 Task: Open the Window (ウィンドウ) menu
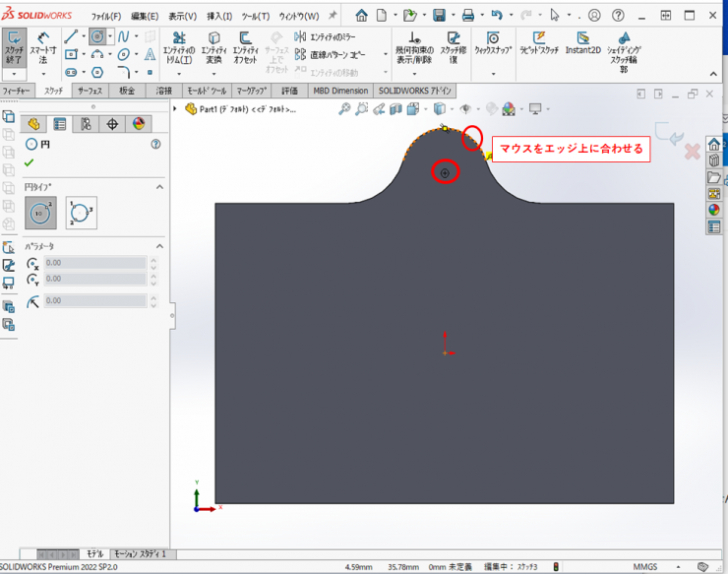pos(298,17)
